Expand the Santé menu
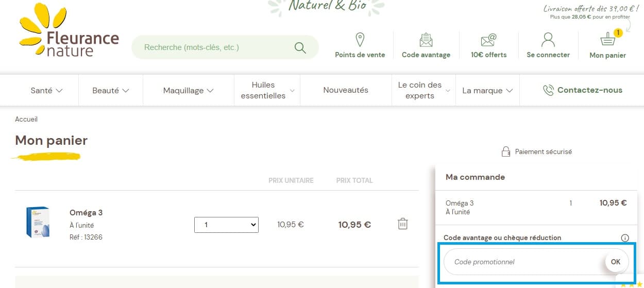The width and height of the screenshot is (644, 288). (47, 90)
